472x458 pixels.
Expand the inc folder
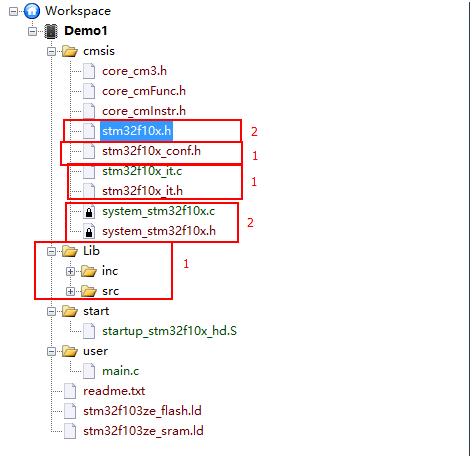pos(70,272)
